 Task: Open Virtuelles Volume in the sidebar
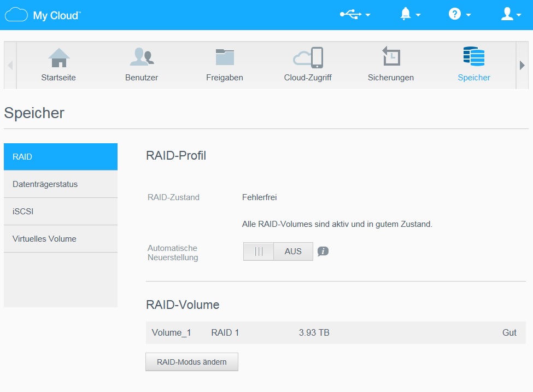[x=61, y=239]
